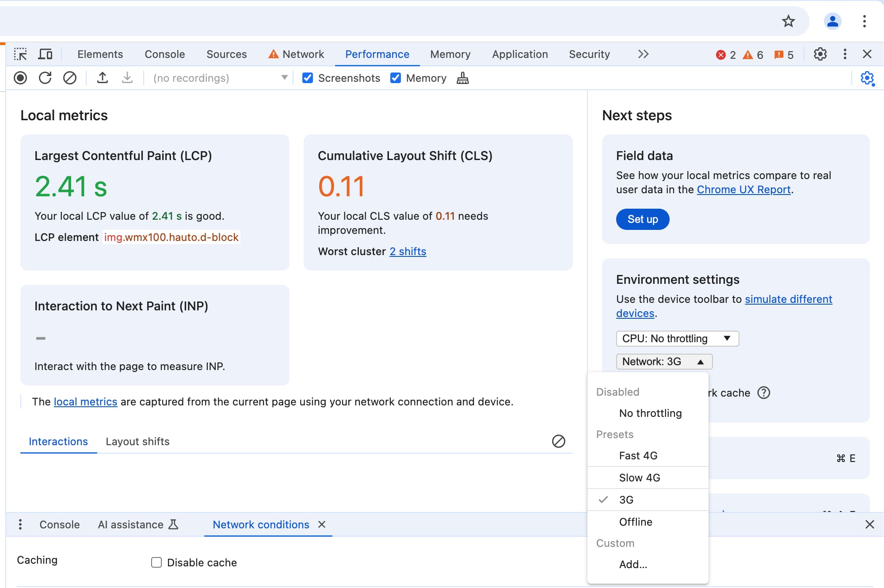Click the record performance button

20,78
